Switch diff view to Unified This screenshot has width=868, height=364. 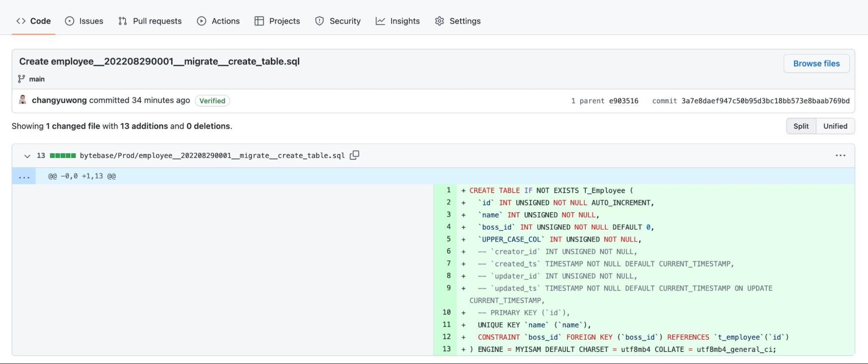point(835,126)
